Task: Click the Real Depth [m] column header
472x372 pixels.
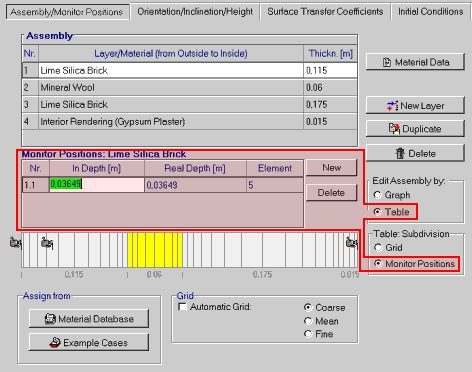Action: pyautogui.click(x=195, y=168)
